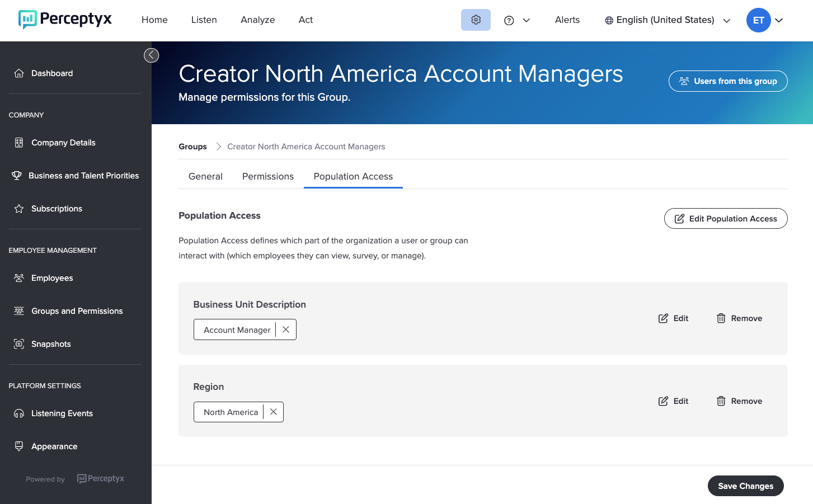Open Analyze in the top navigation
This screenshot has width=813, height=504.
pyautogui.click(x=258, y=20)
